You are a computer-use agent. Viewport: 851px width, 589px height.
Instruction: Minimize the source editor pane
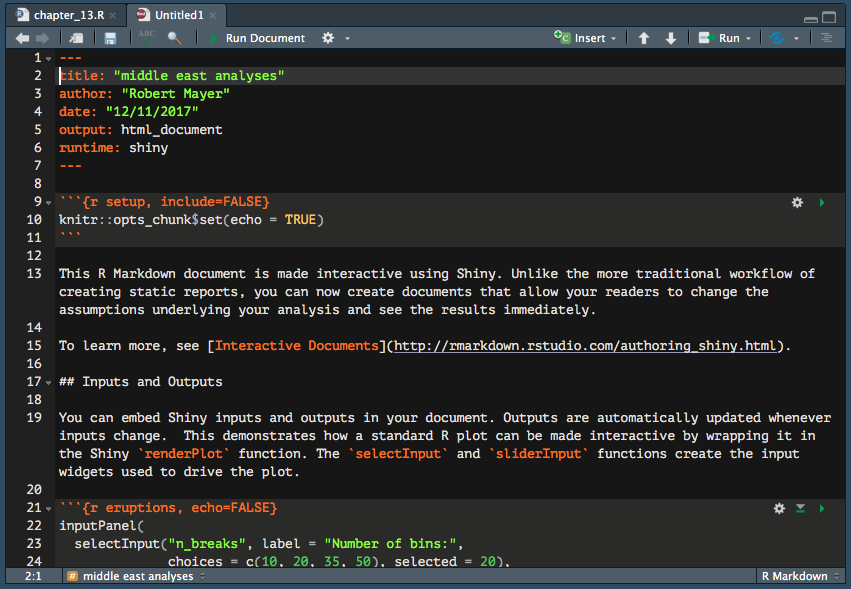click(x=811, y=19)
